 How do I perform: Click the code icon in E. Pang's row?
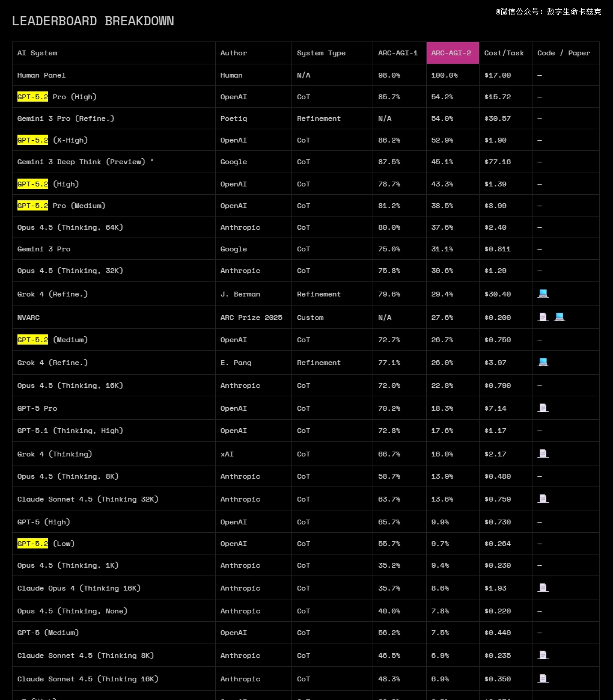[x=543, y=362]
